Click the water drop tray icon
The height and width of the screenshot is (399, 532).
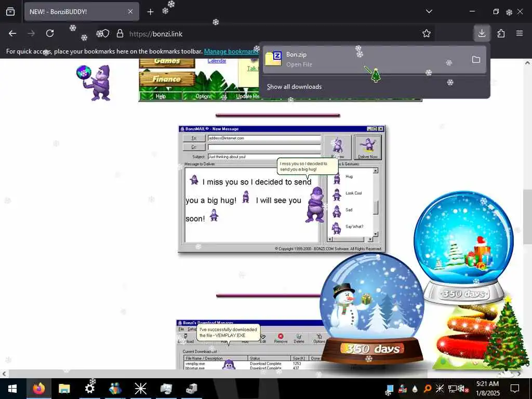click(x=415, y=389)
